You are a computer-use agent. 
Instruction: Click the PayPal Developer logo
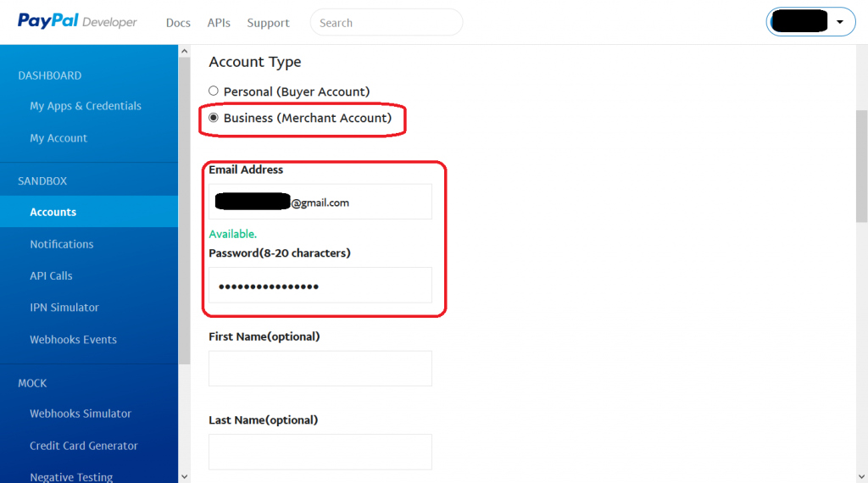(77, 22)
